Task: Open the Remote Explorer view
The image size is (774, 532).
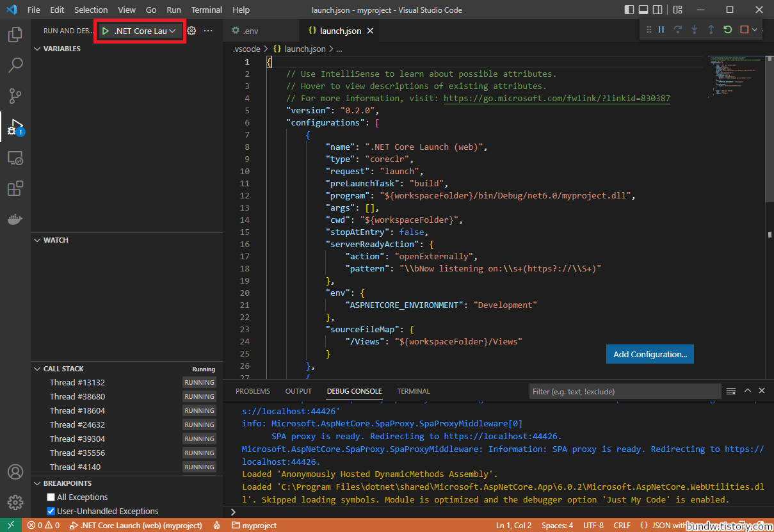Action: [x=15, y=157]
